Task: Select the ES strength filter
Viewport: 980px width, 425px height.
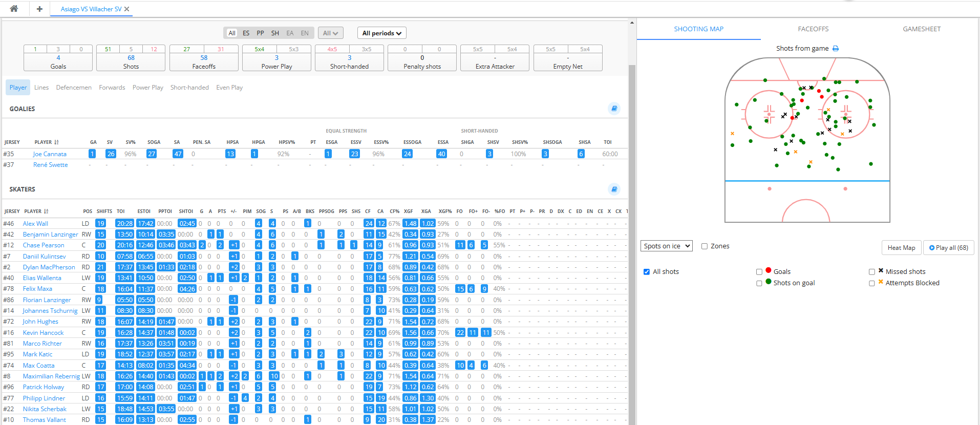Action: coord(246,33)
